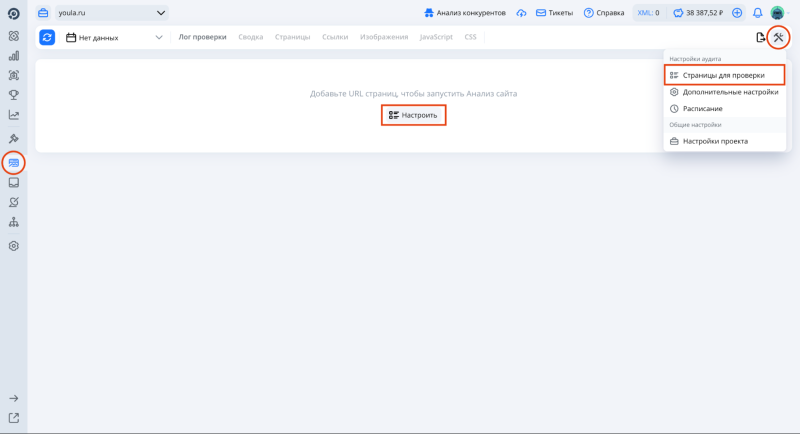Screen dimensions: 800x434
Task: Click the export report icon
Action: (x=761, y=37)
